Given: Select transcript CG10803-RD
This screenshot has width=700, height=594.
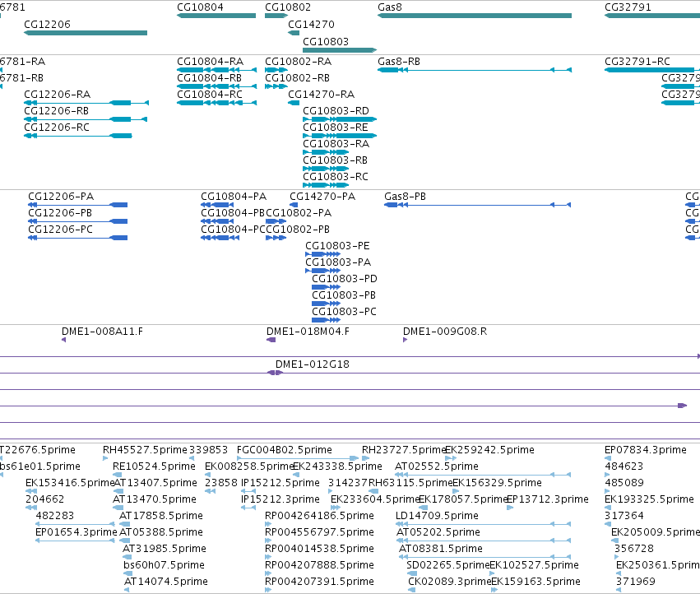Looking at the screenshot, I should pyautogui.click(x=340, y=119).
